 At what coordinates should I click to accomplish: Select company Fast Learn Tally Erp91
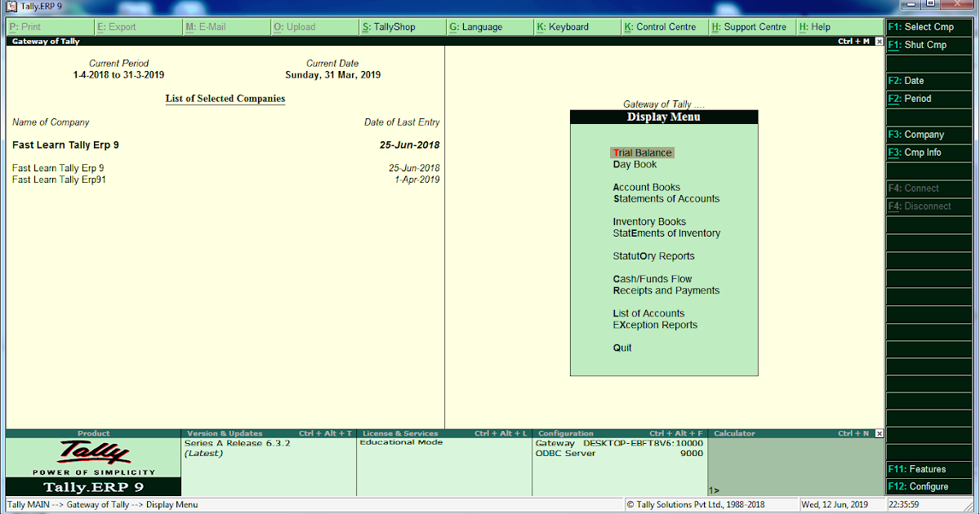click(x=57, y=178)
